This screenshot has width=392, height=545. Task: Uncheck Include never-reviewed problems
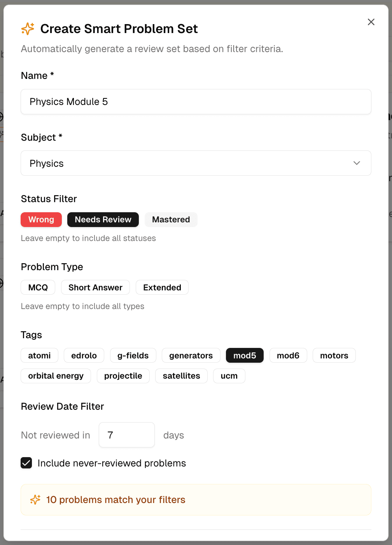point(26,463)
